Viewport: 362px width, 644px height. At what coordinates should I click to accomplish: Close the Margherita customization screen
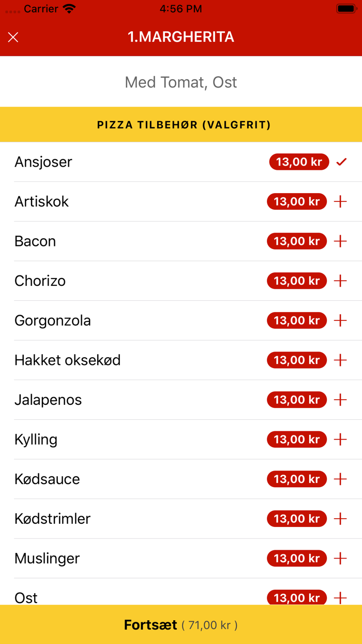pyautogui.click(x=13, y=37)
